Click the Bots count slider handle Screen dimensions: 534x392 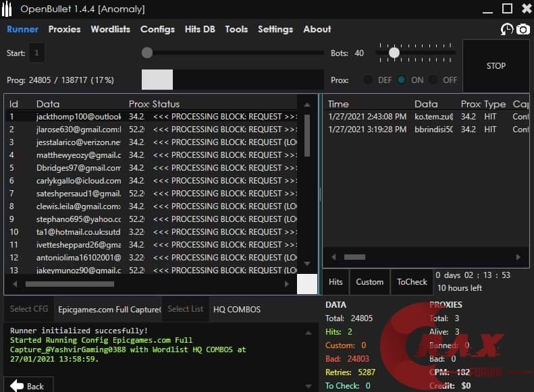(x=394, y=53)
